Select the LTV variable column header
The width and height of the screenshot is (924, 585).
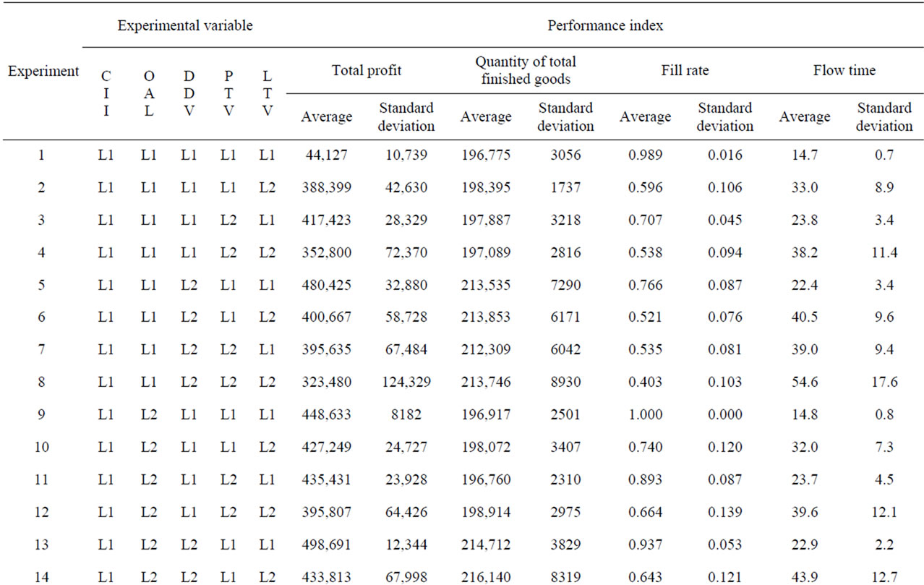(x=268, y=94)
